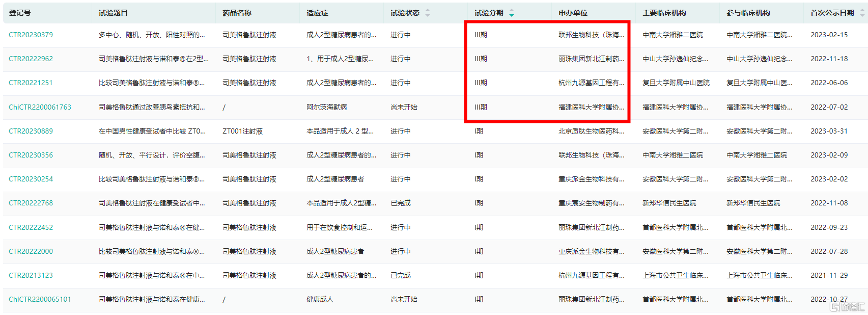Screen dimensions: 868x315
Task: Select trial title 在中国男性健康受试者中比较 ZT0...
Action: 152,131
